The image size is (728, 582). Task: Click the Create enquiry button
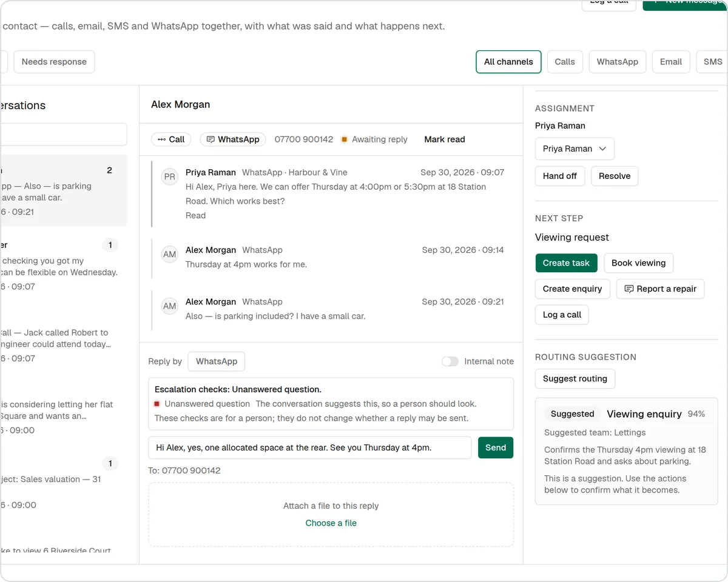572,289
